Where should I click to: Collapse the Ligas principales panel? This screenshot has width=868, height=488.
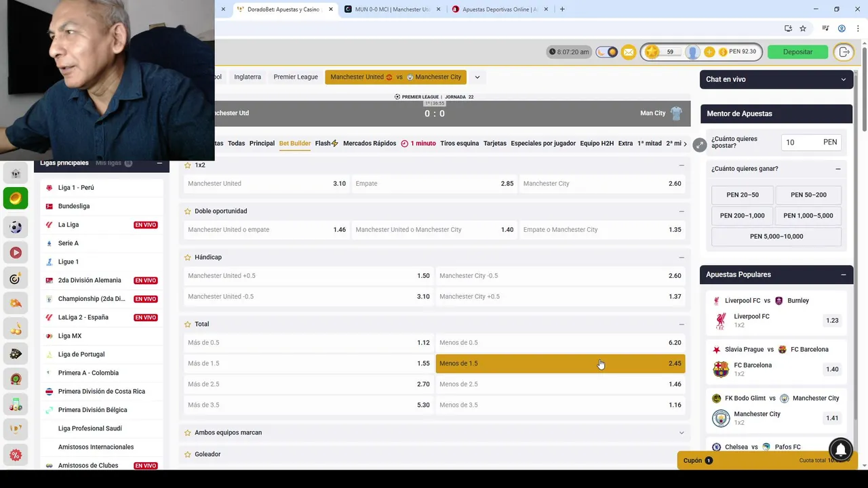click(159, 163)
